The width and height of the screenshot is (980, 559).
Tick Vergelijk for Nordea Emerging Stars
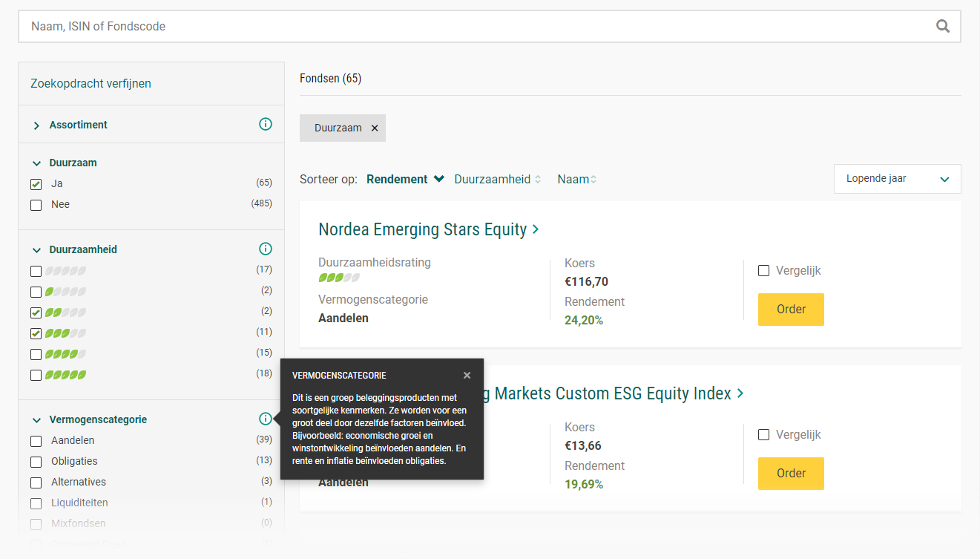coord(763,271)
